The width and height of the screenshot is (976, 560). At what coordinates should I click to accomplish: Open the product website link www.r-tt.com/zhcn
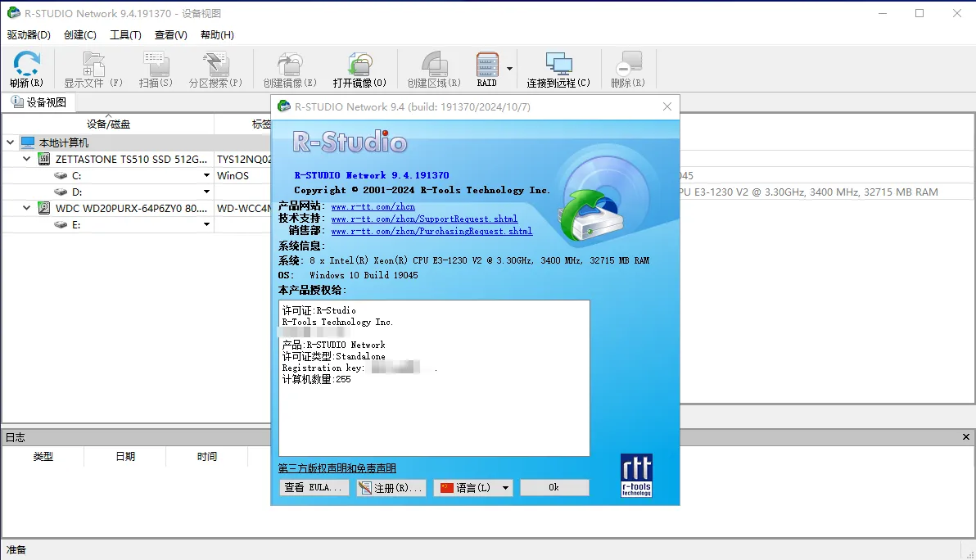(373, 206)
